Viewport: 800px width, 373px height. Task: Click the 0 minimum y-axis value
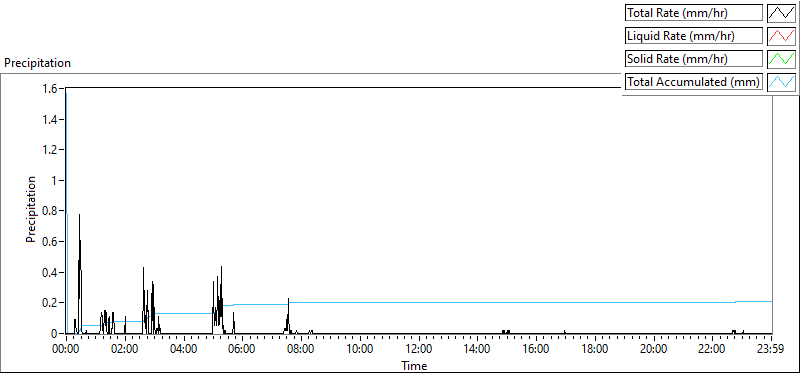(58, 333)
